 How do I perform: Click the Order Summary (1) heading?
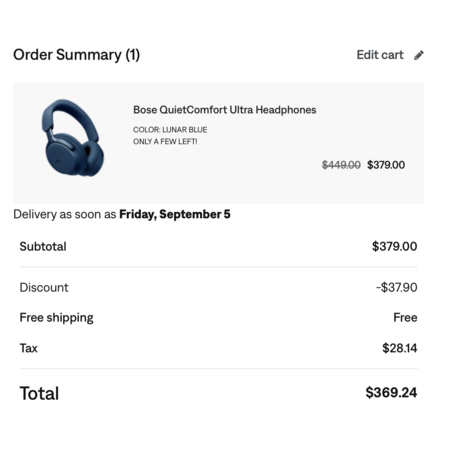(76, 55)
